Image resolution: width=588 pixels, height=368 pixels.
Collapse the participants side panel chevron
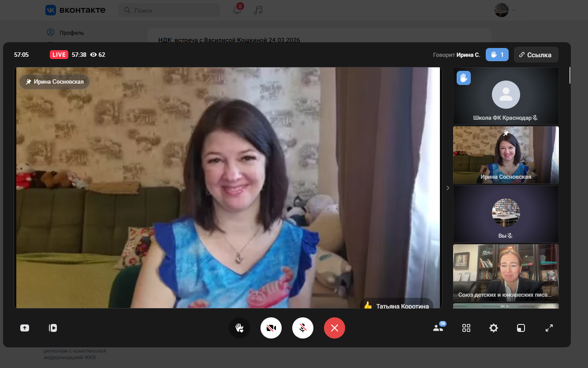[x=448, y=188]
